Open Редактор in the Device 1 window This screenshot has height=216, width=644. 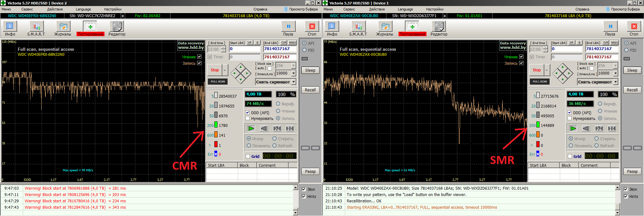(x=439, y=27)
